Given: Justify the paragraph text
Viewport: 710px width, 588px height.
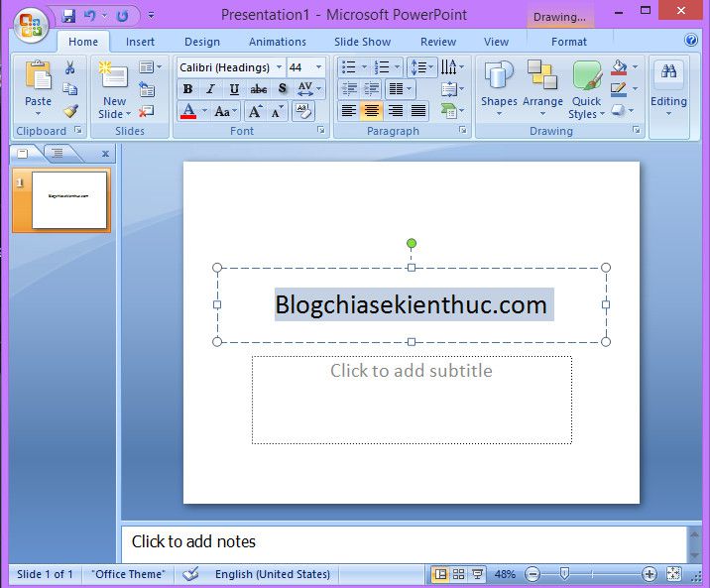Looking at the screenshot, I should pos(418,111).
